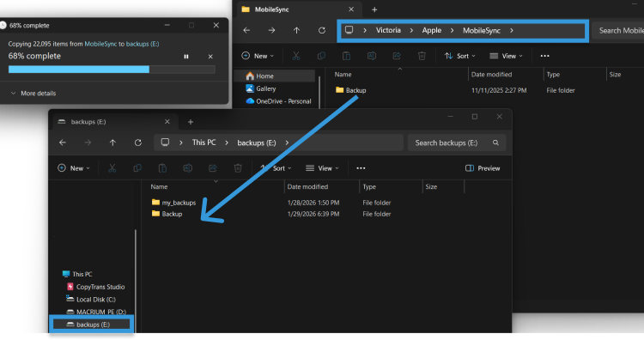644x340 pixels.
Task: Click the Paste icon in the backups (E:) toolbar
Action: pos(162,168)
